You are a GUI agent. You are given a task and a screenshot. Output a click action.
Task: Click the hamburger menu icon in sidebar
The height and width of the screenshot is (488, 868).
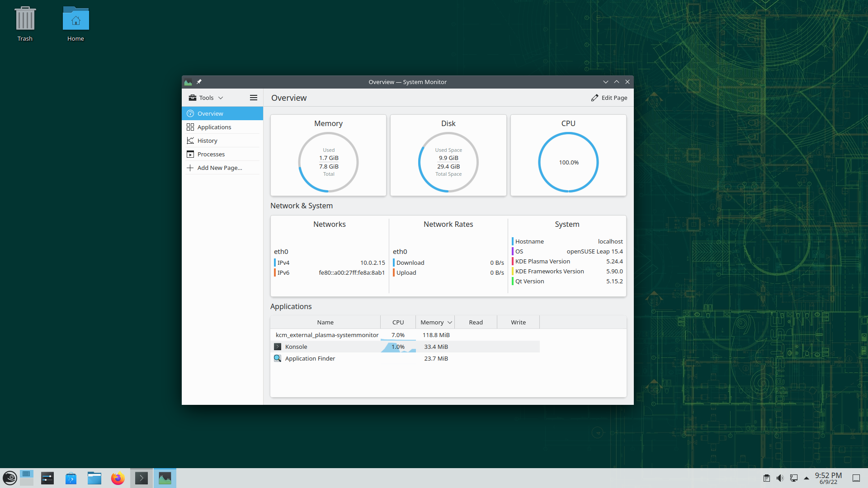coord(254,98)
